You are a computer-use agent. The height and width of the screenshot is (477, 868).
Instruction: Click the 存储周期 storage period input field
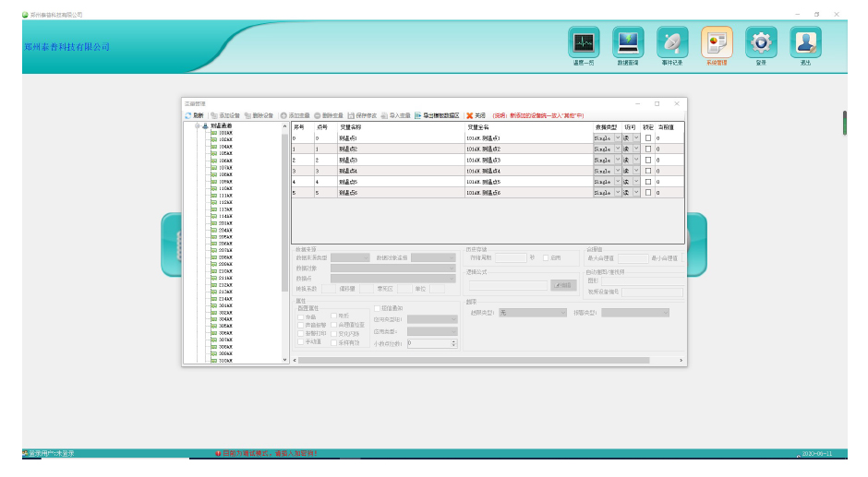(x=511, y=257)
